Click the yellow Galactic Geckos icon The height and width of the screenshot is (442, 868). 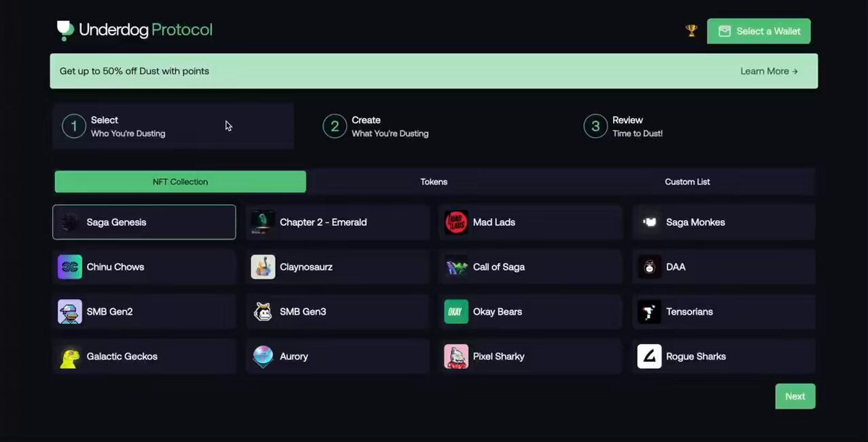click(69, 356)
